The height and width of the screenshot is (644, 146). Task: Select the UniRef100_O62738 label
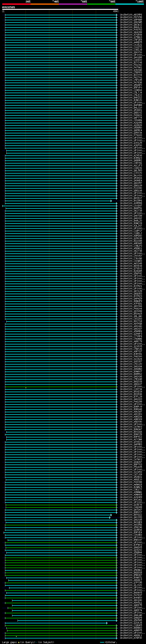[x=131, y=251]
